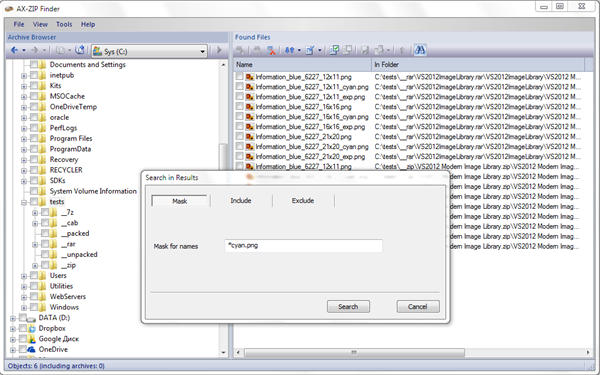Click the red X remove icon in Found Files toolbar

click(271, 51)
